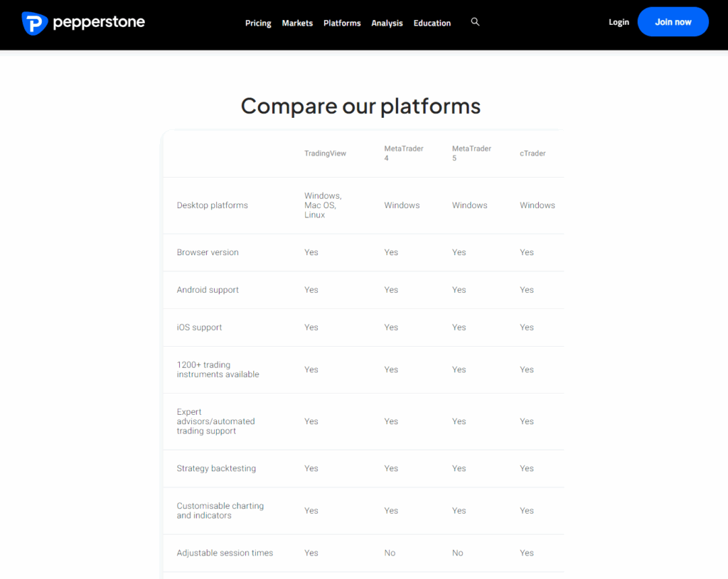This screenshot has width=728, height=579.
Task: Click the Login link
Action: 619,22
